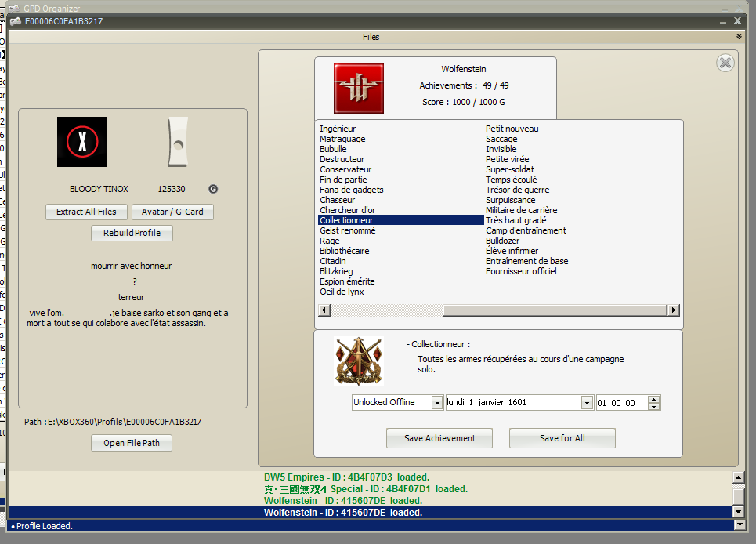756x544 pixels.
Task: Select the Très haut gradé achievement
Action: pyautogui.click(x=516, y=220)
